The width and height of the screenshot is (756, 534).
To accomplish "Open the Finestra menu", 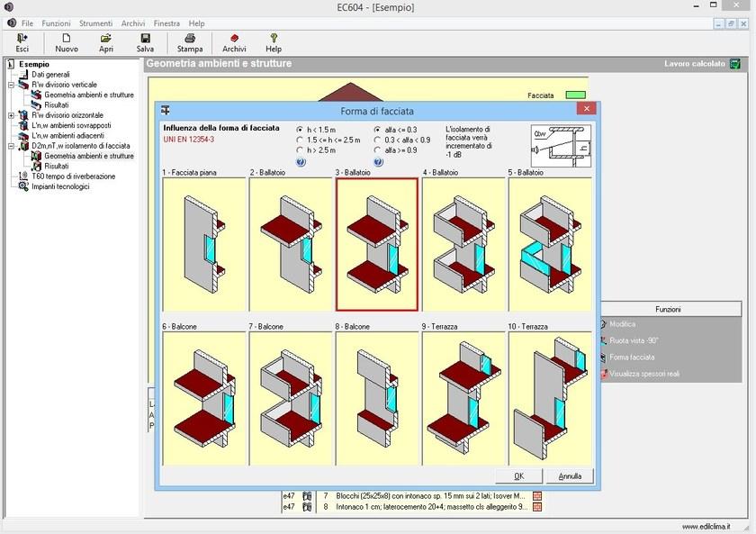I will tap(166, 23).
